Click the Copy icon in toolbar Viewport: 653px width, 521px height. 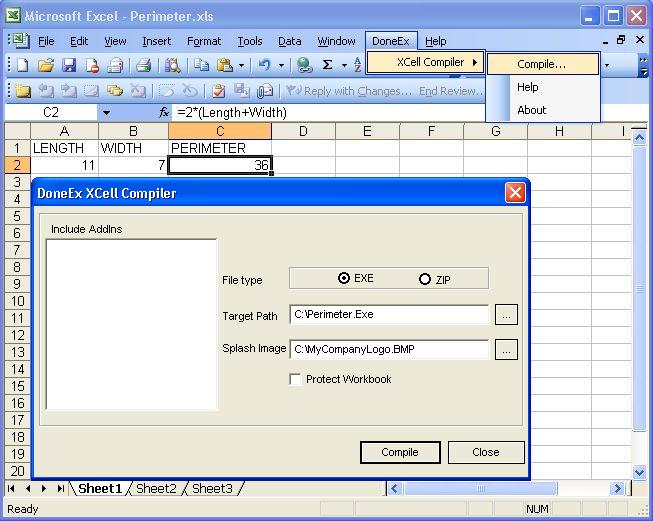[x=202, y=65]
